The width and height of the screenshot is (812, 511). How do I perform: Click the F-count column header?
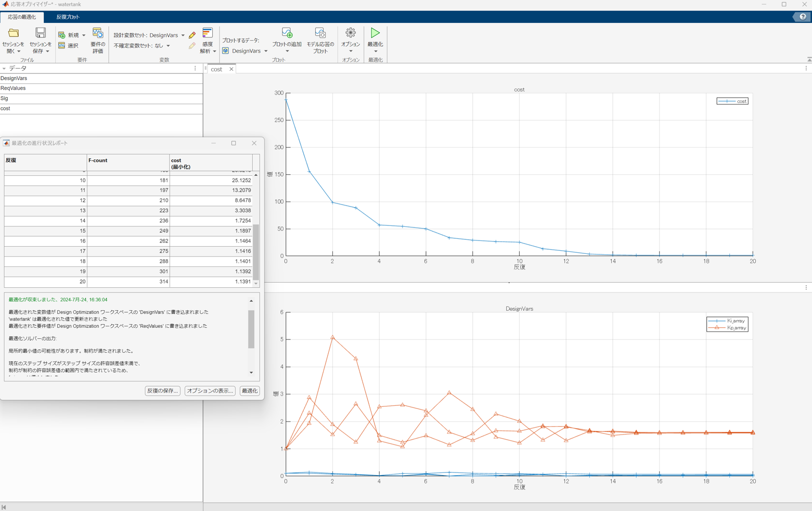click(128, 162)
